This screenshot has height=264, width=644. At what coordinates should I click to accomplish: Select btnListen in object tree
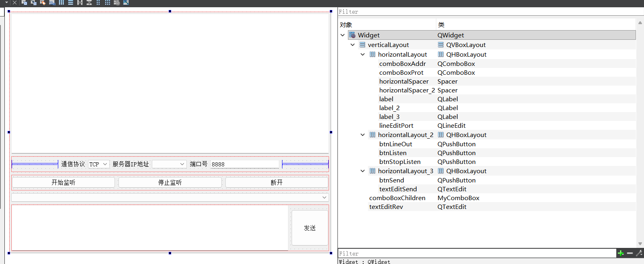pos(393,153)
